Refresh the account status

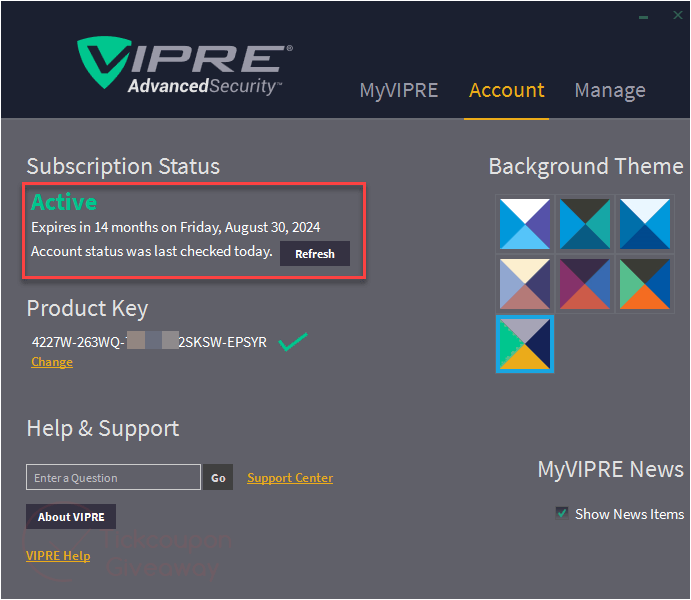pyautogui.click(x=315, y=254)
